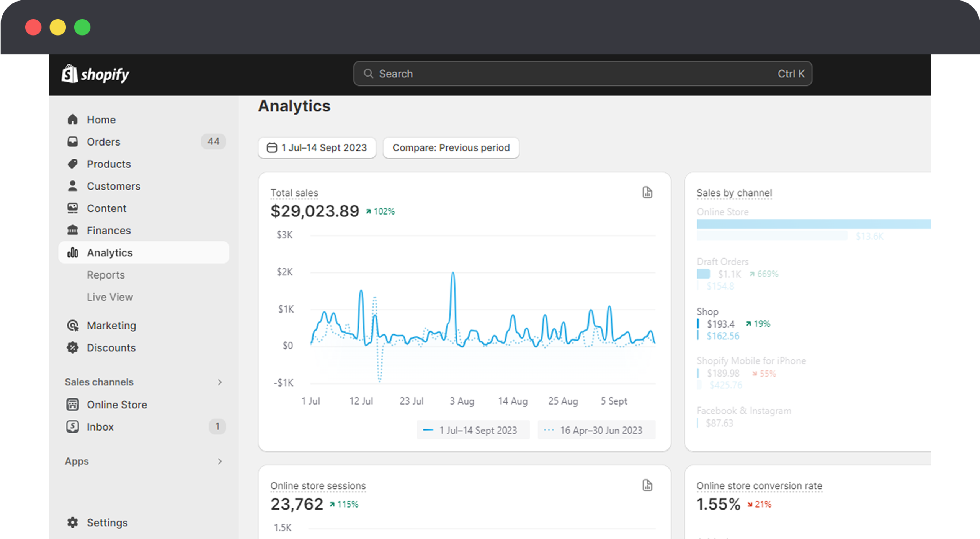Open the Compare: Previous period dropdown
This screenshot has height=539, width=980.
coord(451,148)
